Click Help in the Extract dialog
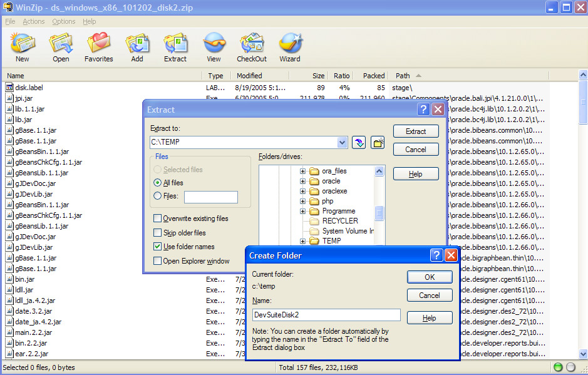Screen dimensions: 588x375 point(416,174)
